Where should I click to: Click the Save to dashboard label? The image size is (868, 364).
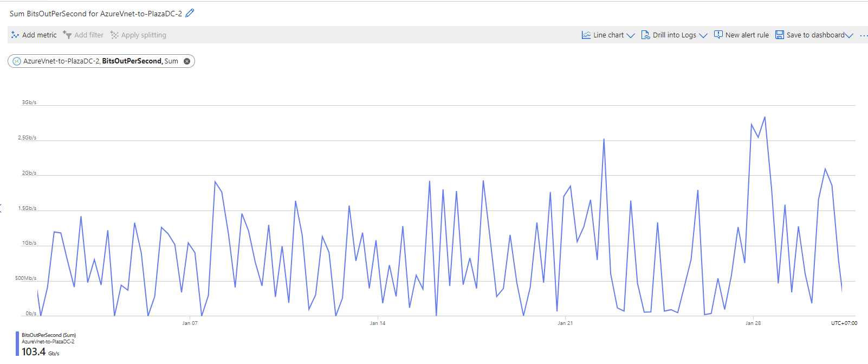(x=815, y=35)
